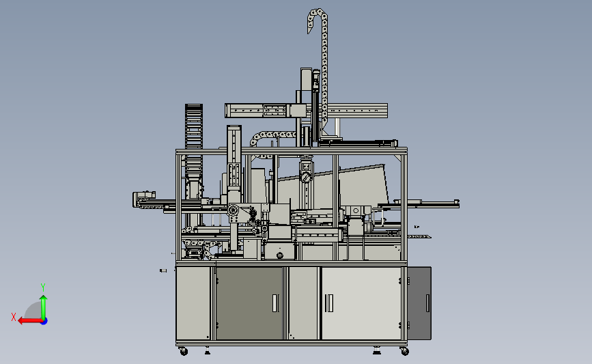Select the narrow center cabinet panel
This screenshot has height=364, width=592.
click(303, 303)
